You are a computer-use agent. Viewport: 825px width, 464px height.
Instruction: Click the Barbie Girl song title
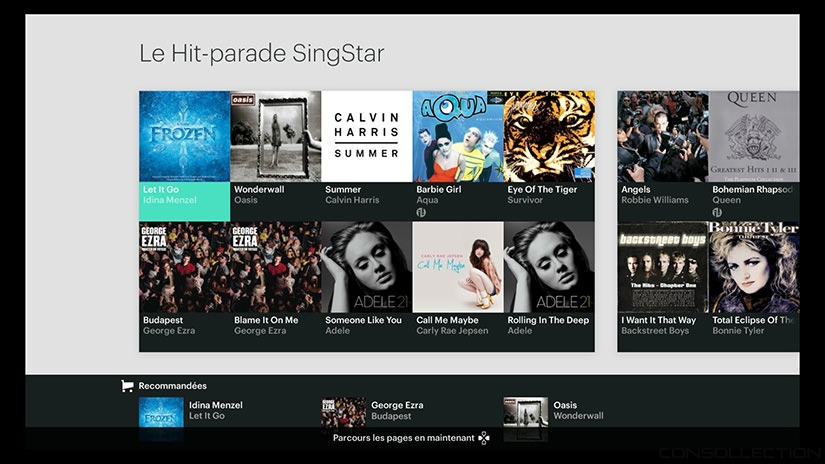pyautogui.click(x=439, y=189)
